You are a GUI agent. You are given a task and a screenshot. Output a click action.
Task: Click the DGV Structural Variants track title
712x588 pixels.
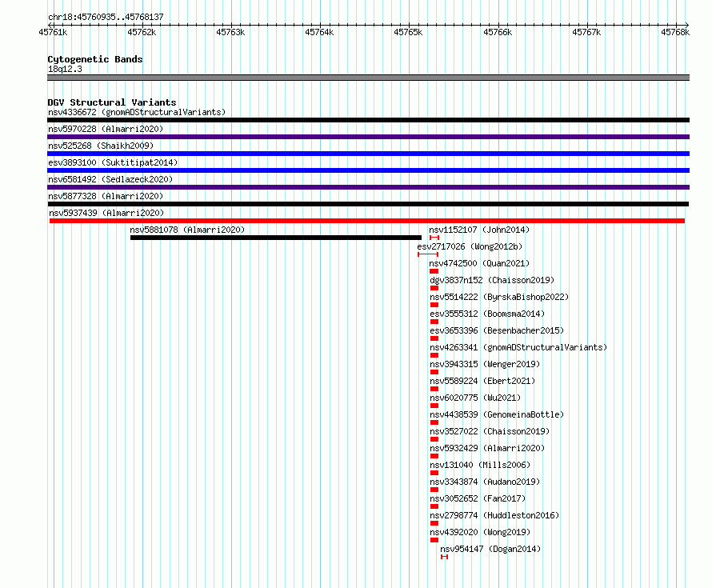(112, 102)
